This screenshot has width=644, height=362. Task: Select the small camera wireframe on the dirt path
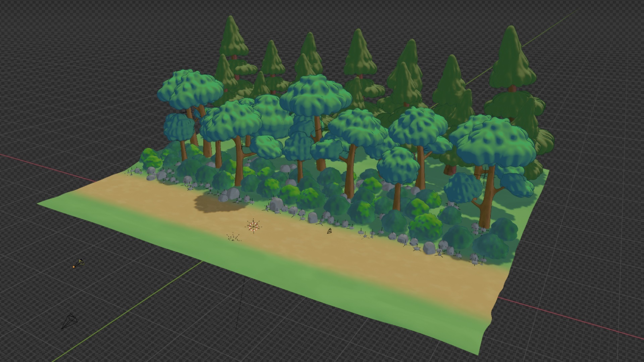(330, 231)
